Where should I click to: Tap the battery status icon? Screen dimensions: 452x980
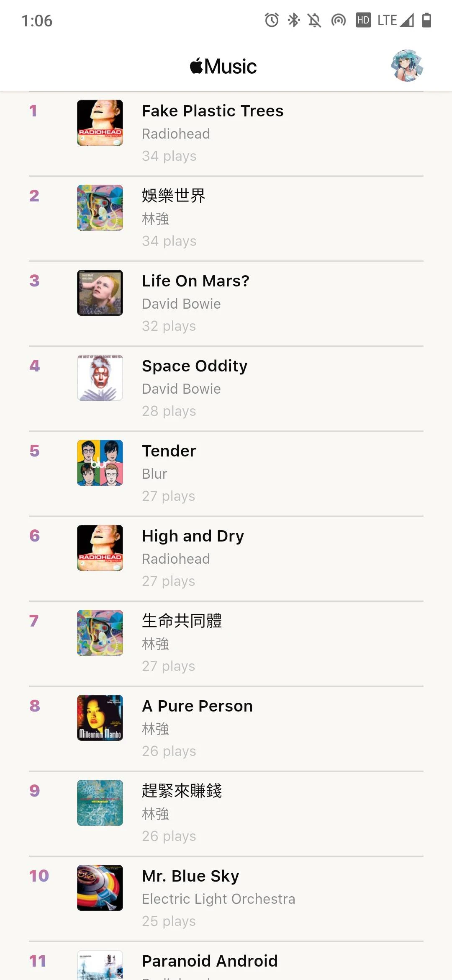pyautogui.click(x=426, y=20)
